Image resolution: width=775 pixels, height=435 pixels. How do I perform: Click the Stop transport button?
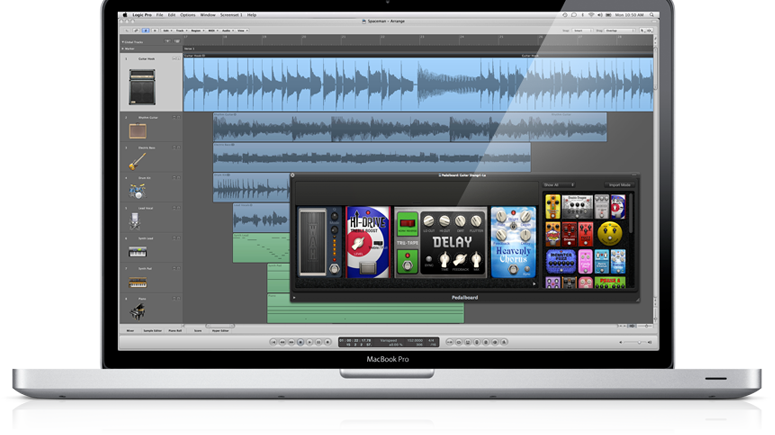[301, 342]
